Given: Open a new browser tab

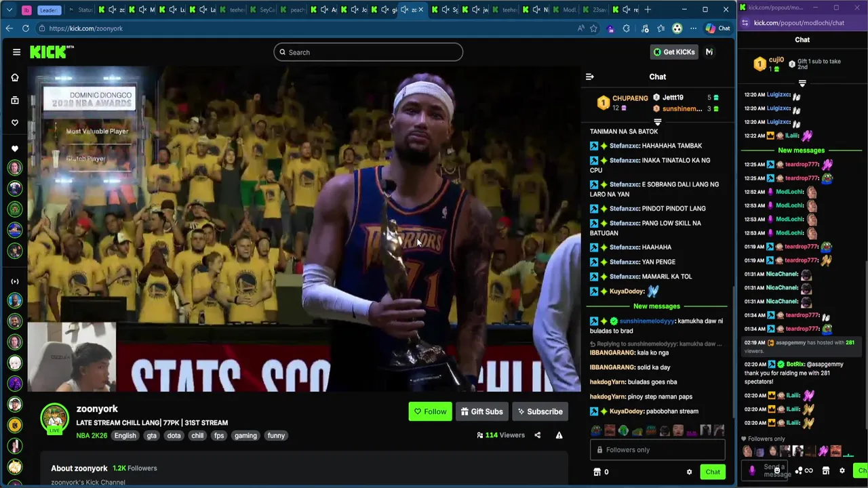Looking at the screenshot, I should [648, 9].
